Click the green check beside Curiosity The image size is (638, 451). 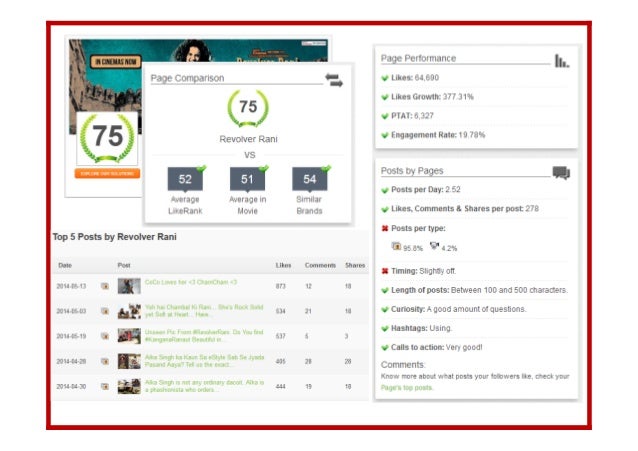click(385, 309)
